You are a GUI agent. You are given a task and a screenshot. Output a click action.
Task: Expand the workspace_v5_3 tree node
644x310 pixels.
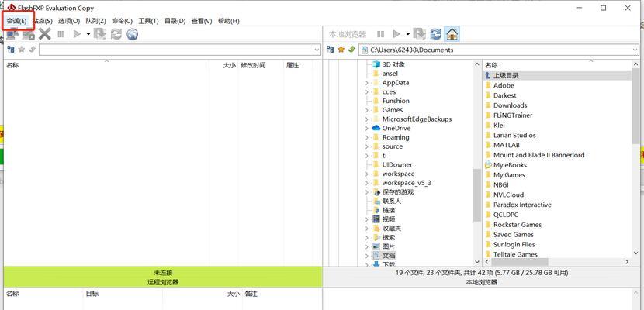(366, 183)
